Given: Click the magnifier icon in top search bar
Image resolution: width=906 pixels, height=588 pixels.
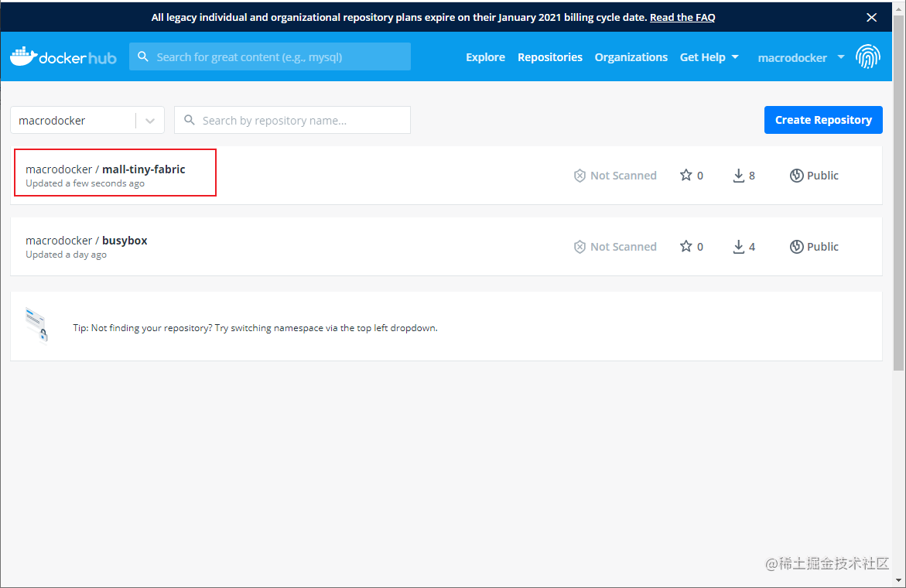Looking at the screenshot, I should 143,56.
